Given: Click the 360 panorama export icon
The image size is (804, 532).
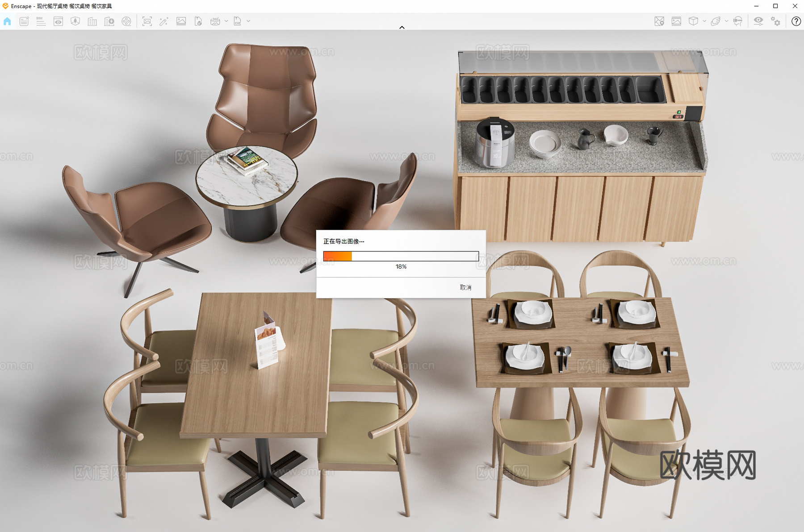Looking at the screenshot, I should (x=215, y=21).
